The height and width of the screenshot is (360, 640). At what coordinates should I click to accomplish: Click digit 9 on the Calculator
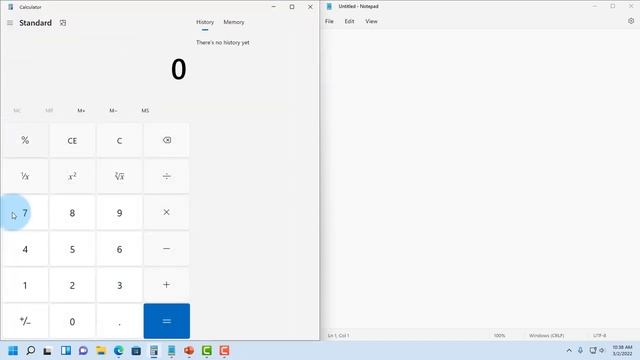[119, 213]
